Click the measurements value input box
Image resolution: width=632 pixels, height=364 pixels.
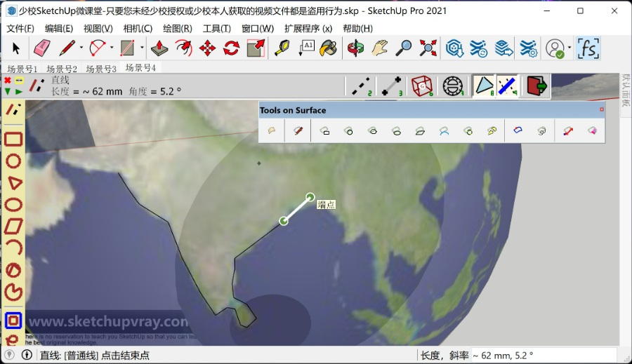pos(544,356)
